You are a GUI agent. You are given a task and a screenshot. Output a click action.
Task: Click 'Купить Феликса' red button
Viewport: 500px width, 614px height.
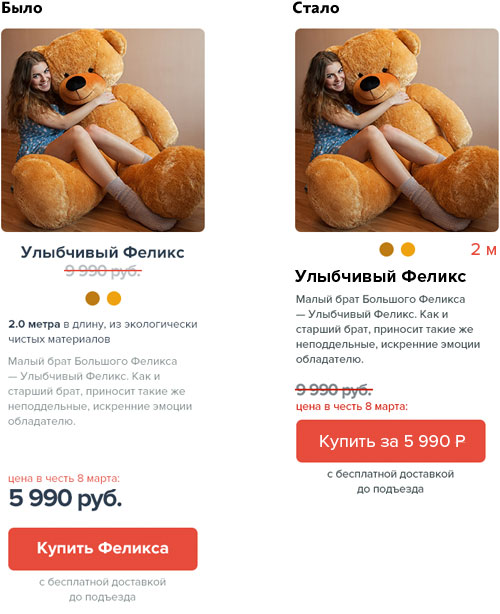tap(103, 549)
